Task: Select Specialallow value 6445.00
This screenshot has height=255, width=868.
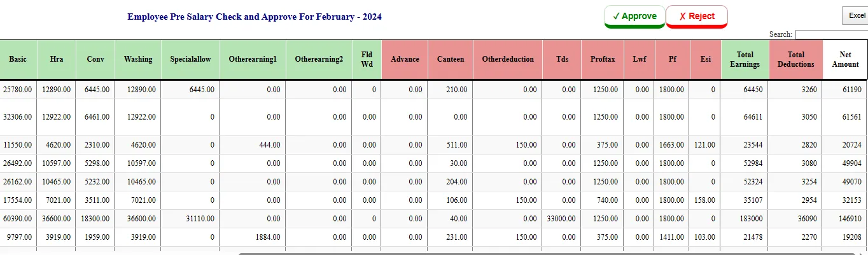Action: coord(202,90)
